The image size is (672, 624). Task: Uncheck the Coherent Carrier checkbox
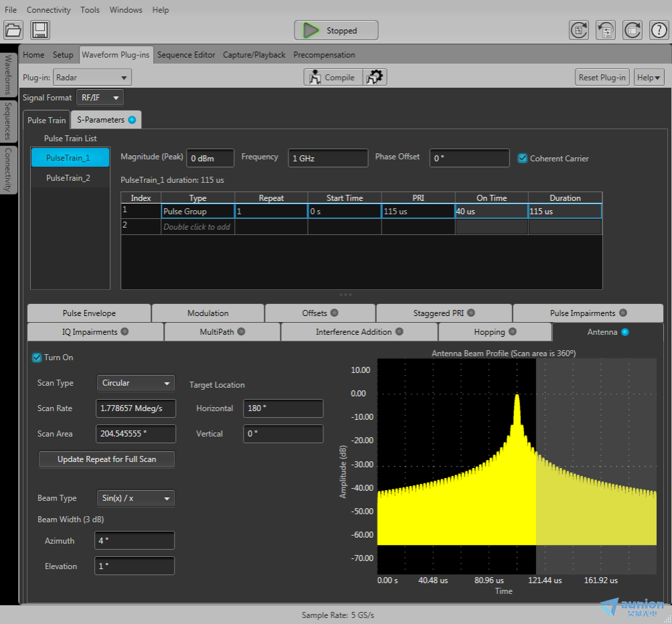[523, 159]
